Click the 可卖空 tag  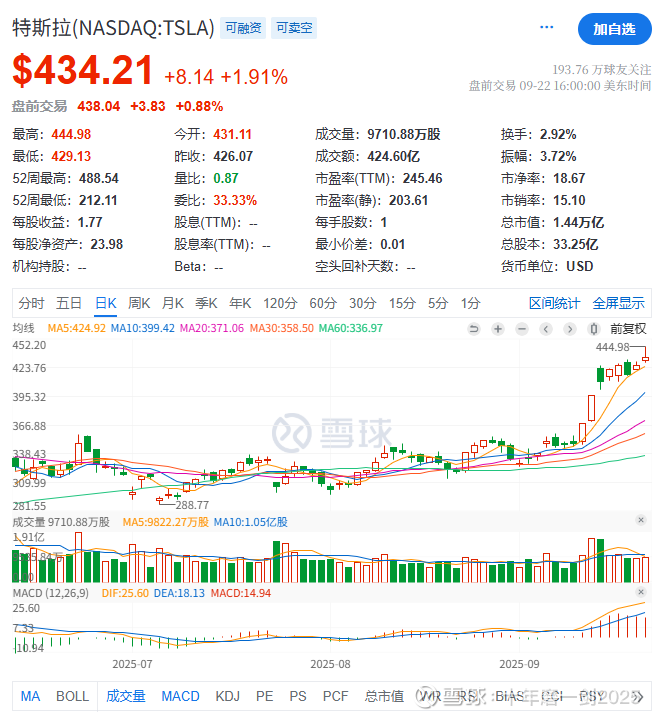coord(294,28)
